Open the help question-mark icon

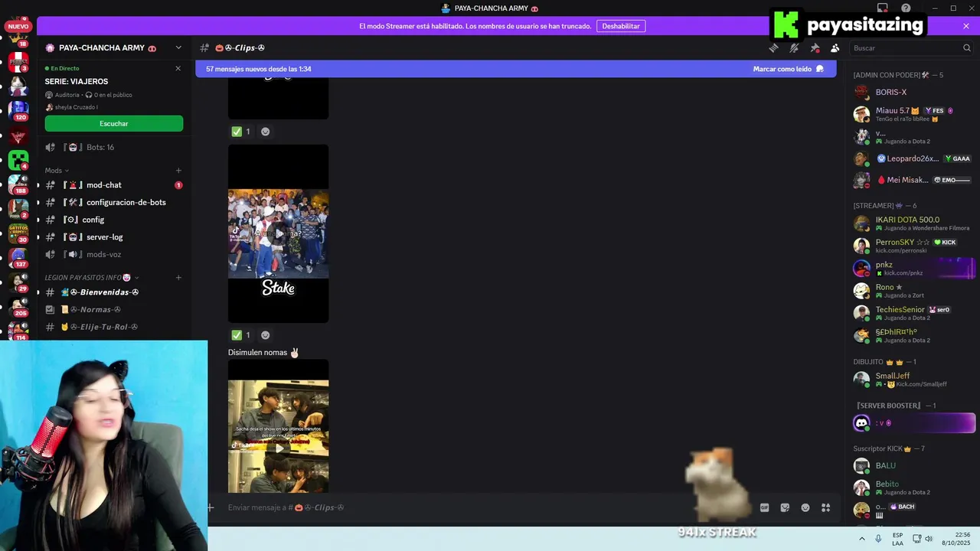pos(906,8)
